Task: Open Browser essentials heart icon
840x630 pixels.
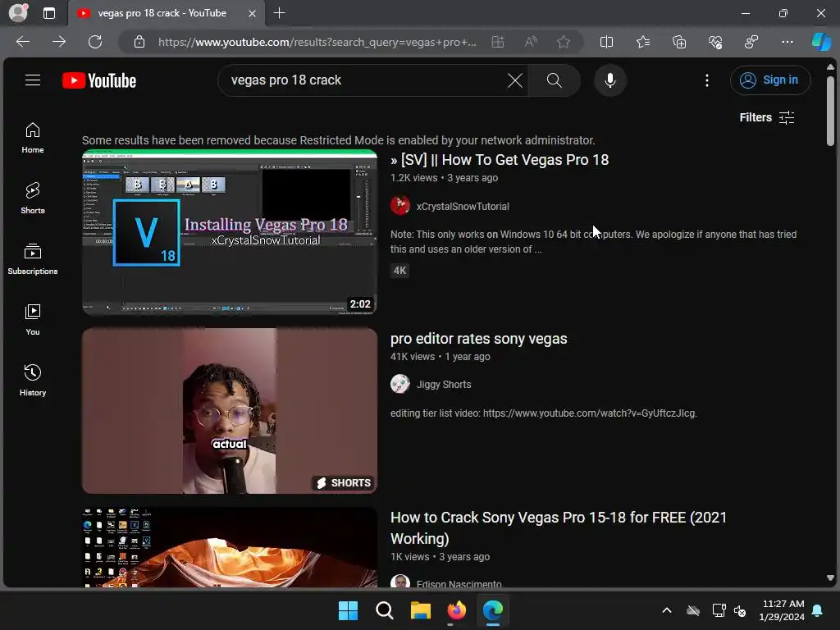Action: [715, 42]
